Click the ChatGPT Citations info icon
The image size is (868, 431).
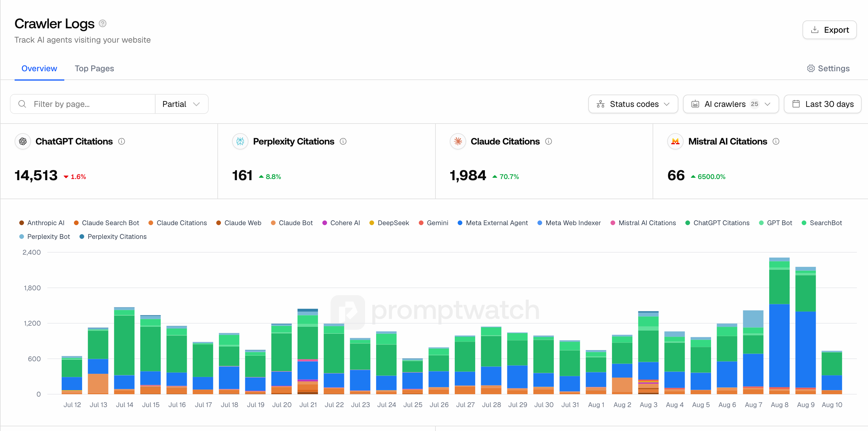(122, 141)
